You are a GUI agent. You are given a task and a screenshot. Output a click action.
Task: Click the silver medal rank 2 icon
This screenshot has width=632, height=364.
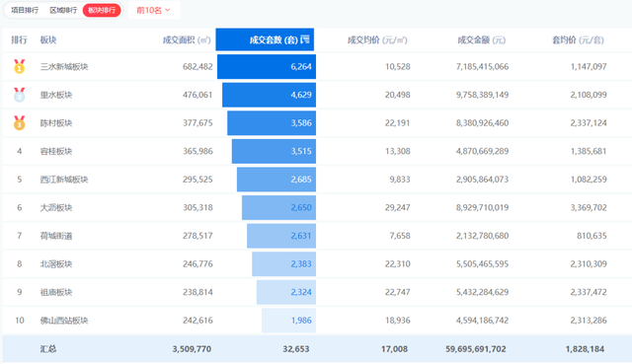20,95
